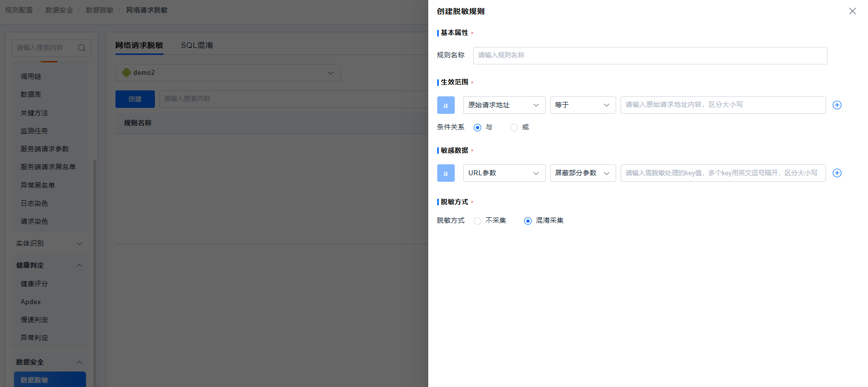Choose '不采集' masking method

click(478, 221)
